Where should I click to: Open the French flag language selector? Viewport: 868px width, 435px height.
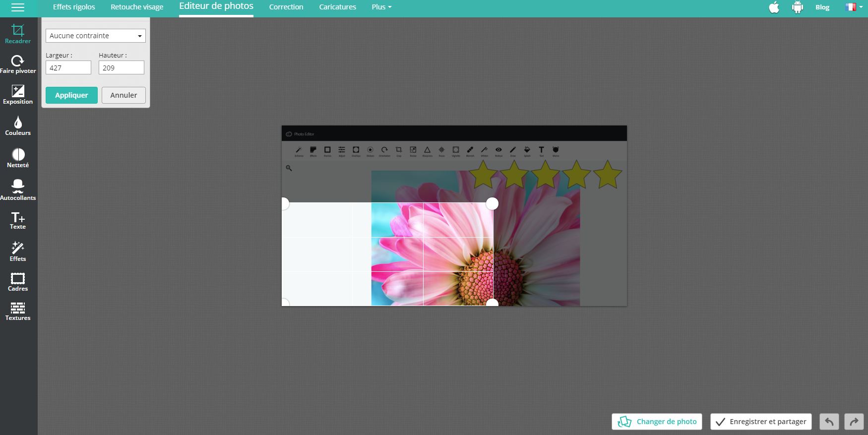(854, 7)
